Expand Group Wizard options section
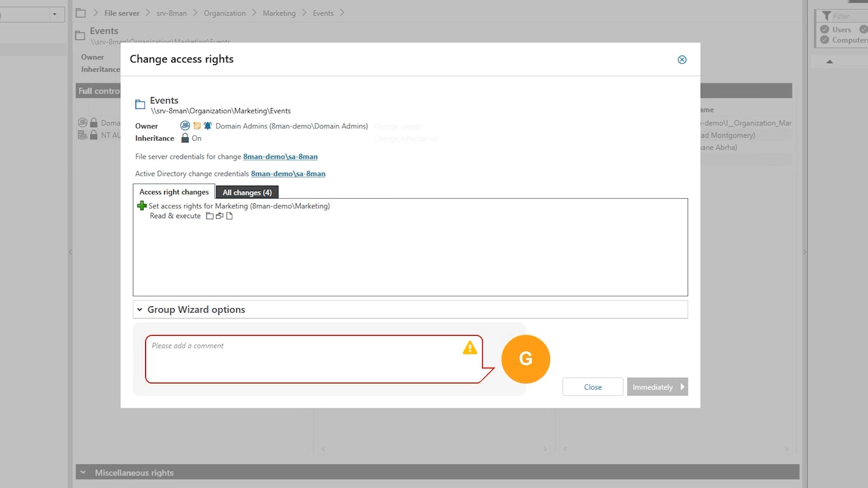The width and height of the screenshot is (868, 488). click(140, 310)
